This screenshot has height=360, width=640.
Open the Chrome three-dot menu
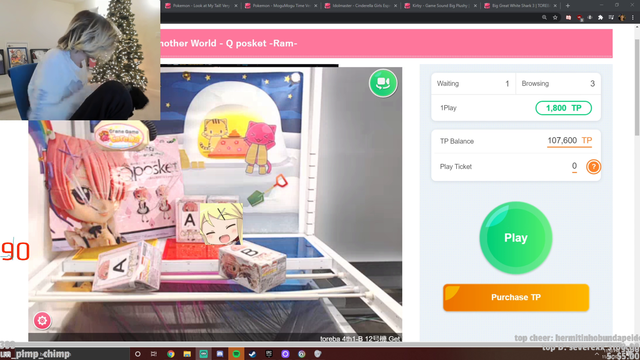(633, 18)
